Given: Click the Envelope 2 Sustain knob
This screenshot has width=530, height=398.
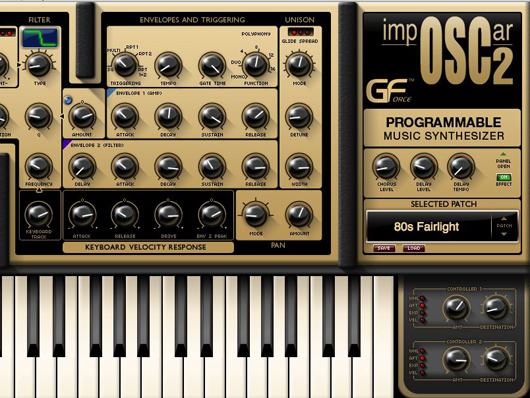Looking at the screenshot, I should coord(212,167).
